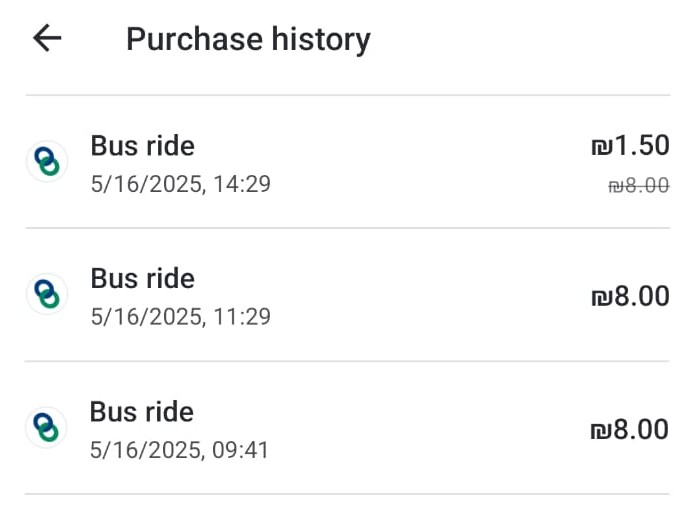The width and height of the screenshot is (695, 505).
Task: Select the date text 5/16/2025, 11:29
Action: (180, 317)
